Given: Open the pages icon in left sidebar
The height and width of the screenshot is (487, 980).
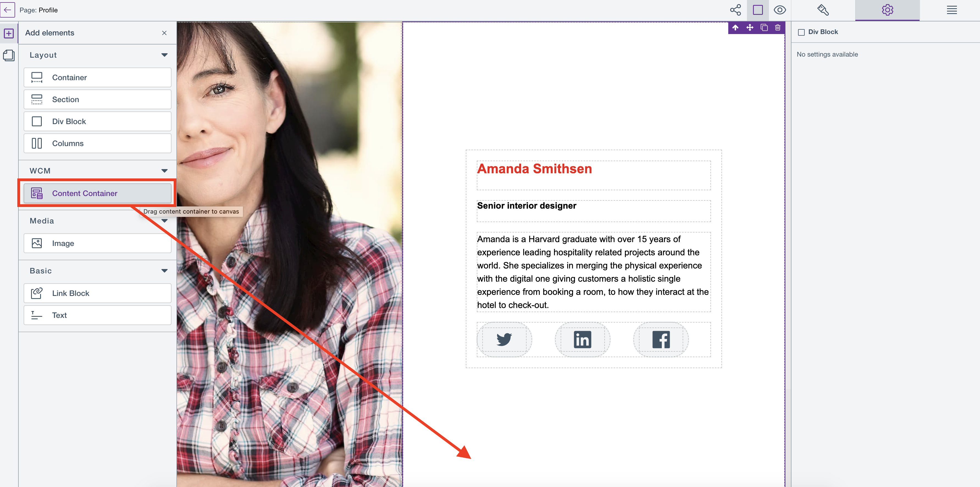Looking at the screenshot, I should (9, 55).
